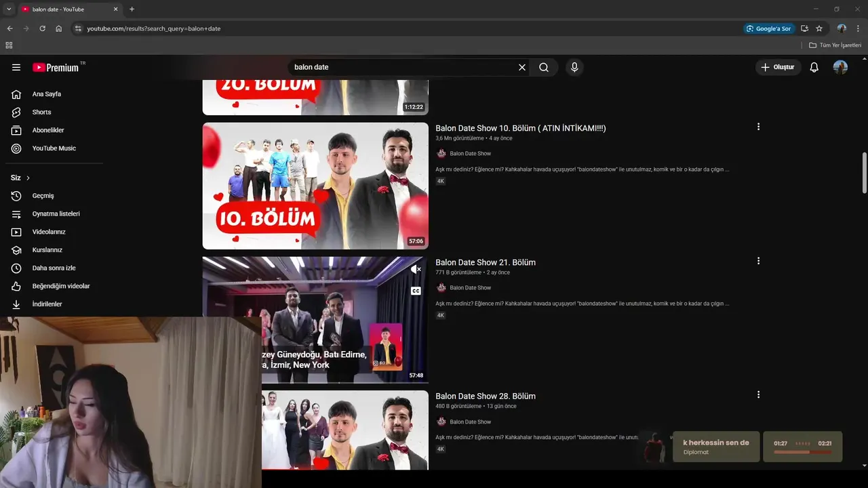Click the magnifier search button

pos(544,67)
